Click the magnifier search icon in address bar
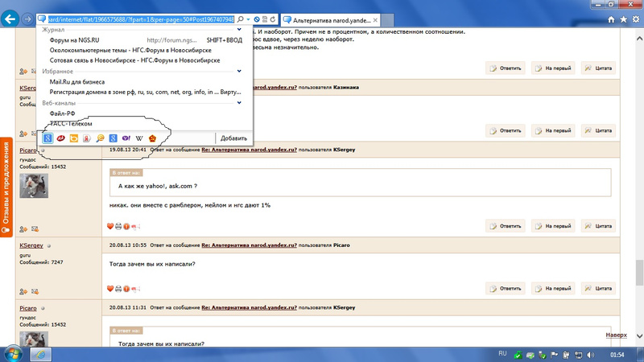Image resolution: width=644 pixels, height=362 pixels. tap(241, 19)
